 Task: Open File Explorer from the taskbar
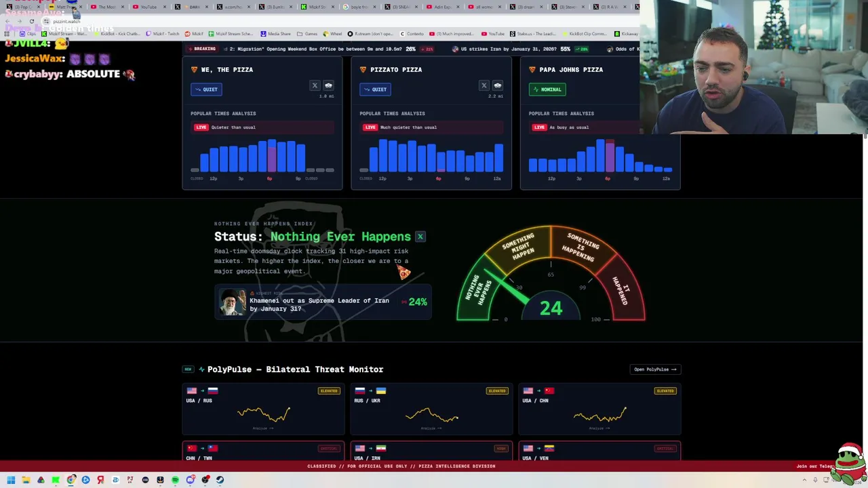tap(26, 480)
